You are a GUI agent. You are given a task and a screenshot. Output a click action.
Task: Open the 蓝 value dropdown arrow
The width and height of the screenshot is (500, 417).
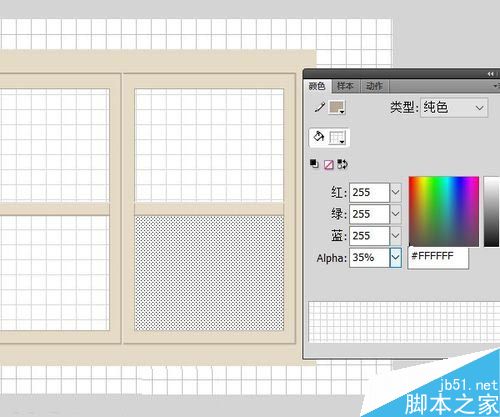(x=396, y=236)
